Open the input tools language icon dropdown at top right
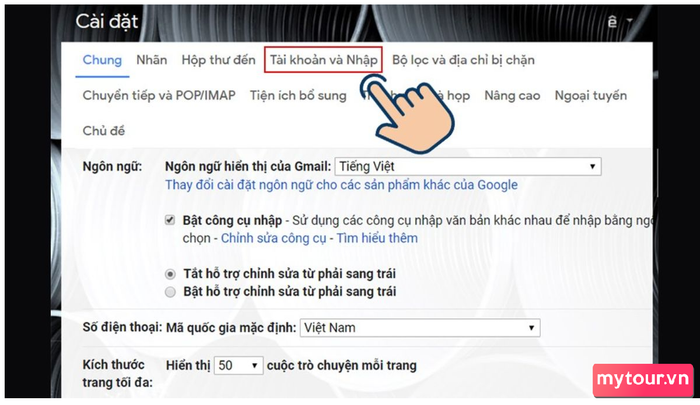 620,21
